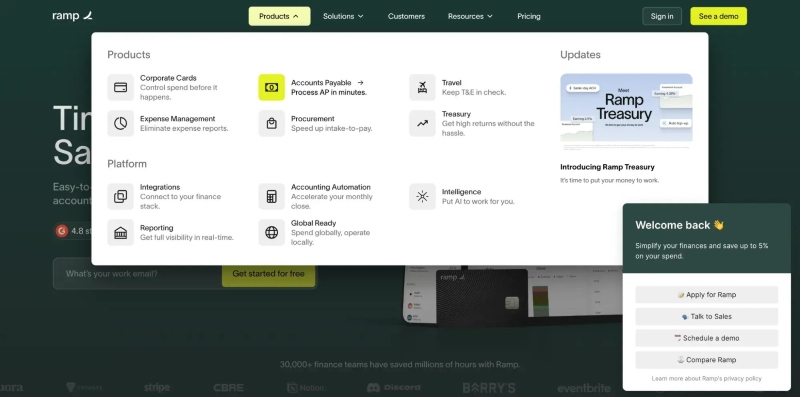Click the Accounts Payable arrow icon
This screenshot has height=397, width=800.
[x=360, y=82]
